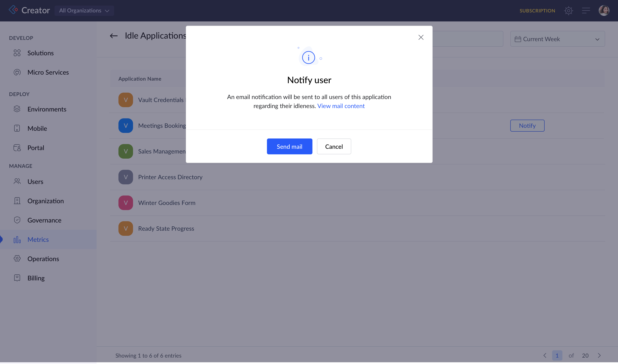Close the Notify user dialog
The image size is (618, 364).
[421, 37]
